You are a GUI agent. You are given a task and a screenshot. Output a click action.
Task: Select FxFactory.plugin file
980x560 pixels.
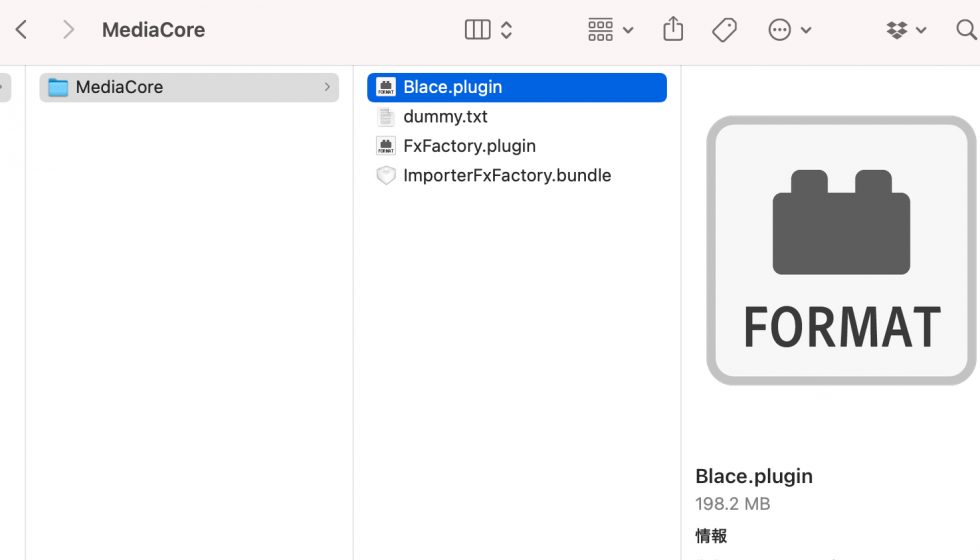517,146
